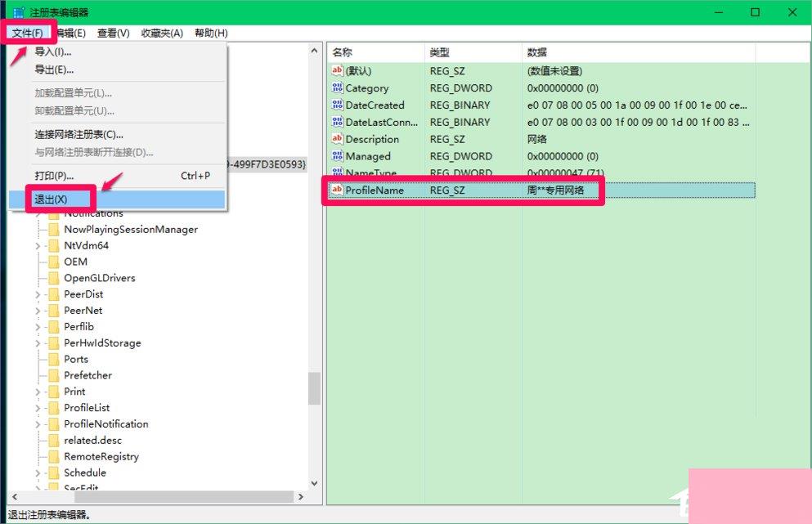Screen dimensions: 812x524
Task: Click the ab icon beside ProfileName value
Action: click(x=337, y=190)
